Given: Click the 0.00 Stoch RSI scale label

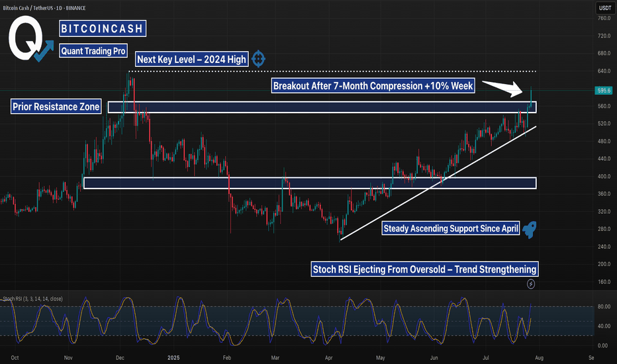Looking at the screenshot, I should click(602, 345).
